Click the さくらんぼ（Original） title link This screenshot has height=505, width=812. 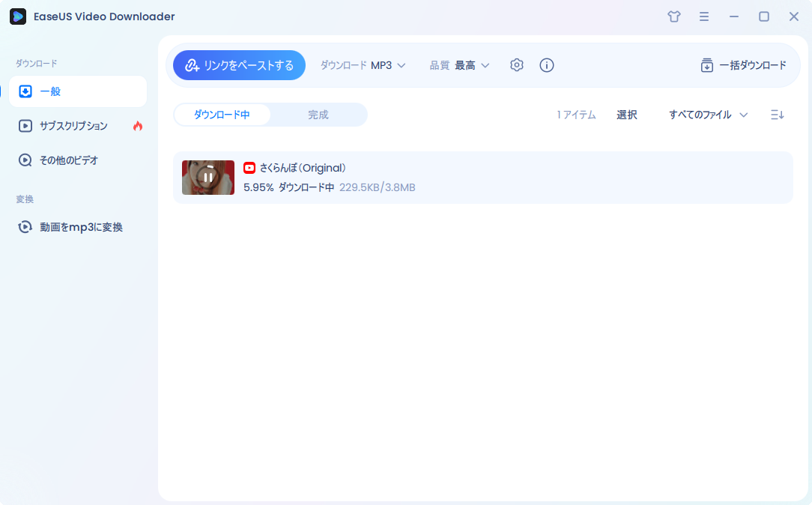click(x=303, y=168)
